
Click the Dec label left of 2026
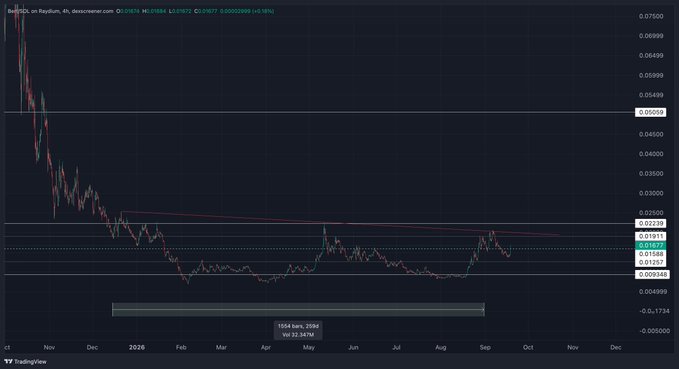point(92,347)
